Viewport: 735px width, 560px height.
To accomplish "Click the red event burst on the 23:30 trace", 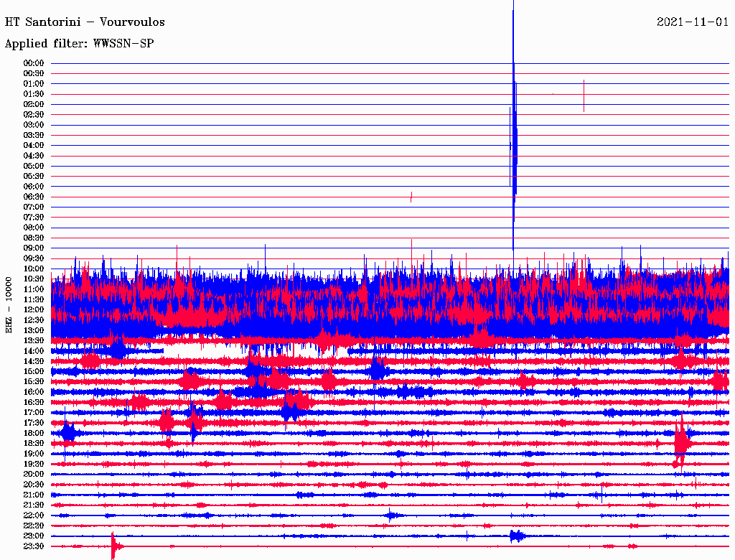I will pyautogui.click(x=113, y=546).
